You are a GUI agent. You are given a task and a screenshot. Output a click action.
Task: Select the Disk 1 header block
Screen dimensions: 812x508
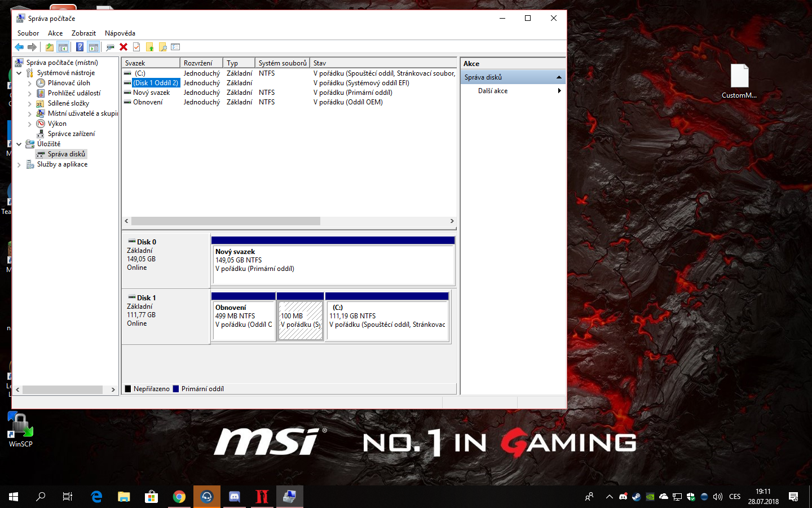[x=166, y=317]
